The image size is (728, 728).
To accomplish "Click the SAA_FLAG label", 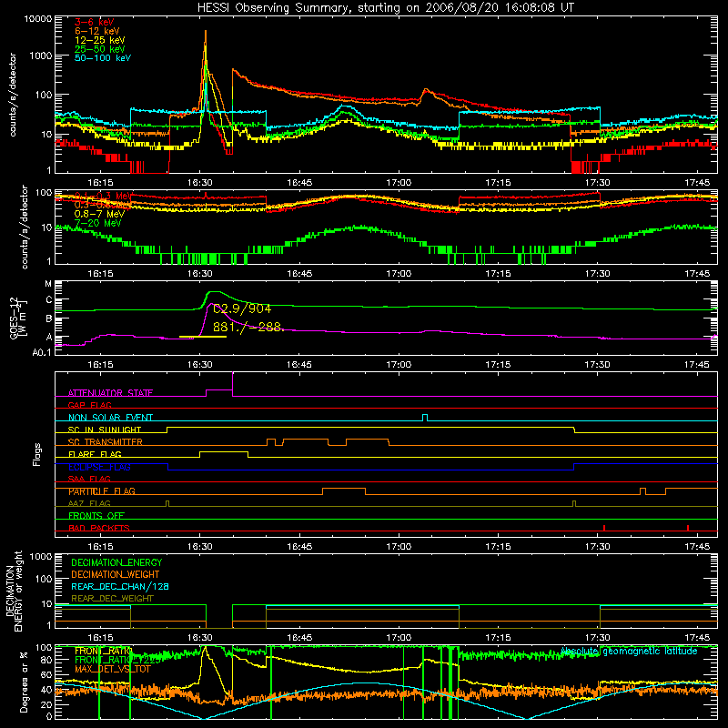I will tap(89, 479).
